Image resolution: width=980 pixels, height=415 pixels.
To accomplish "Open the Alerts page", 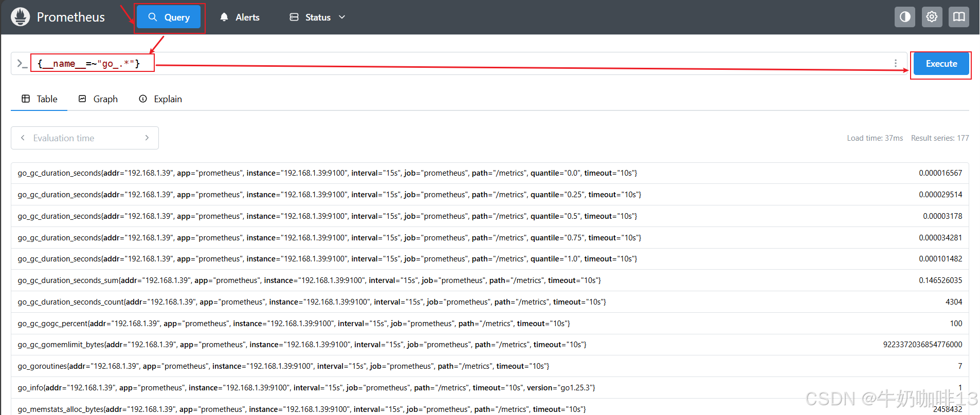I will pos(240,17).
